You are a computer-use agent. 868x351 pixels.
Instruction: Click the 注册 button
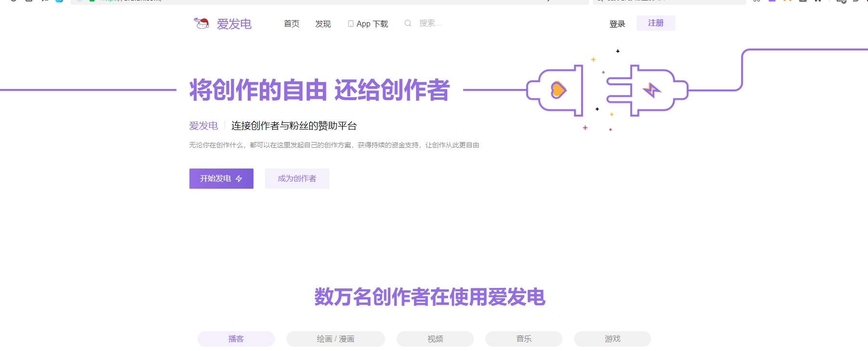(x=656, y=23)
